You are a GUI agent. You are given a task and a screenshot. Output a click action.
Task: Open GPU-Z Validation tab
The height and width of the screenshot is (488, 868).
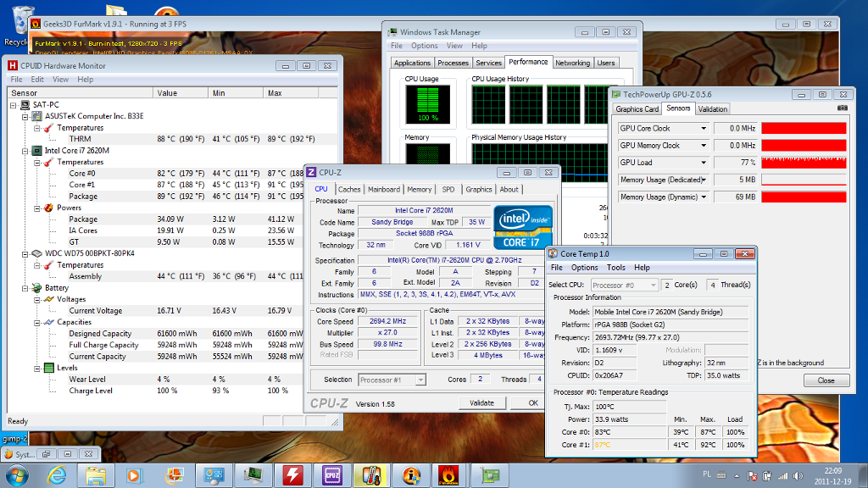click(712, 109)
